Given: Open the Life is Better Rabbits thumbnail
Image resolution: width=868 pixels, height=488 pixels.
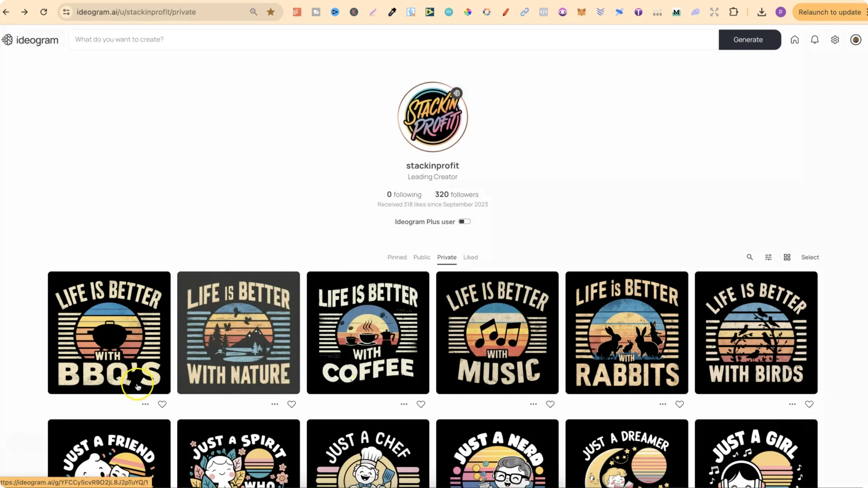Looking at the screenshot, I should point(627,333).
